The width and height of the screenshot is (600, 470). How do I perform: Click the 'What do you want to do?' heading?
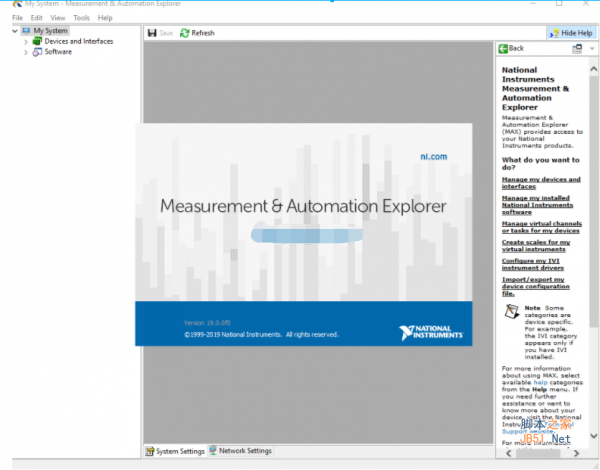(x=541, y=164)
